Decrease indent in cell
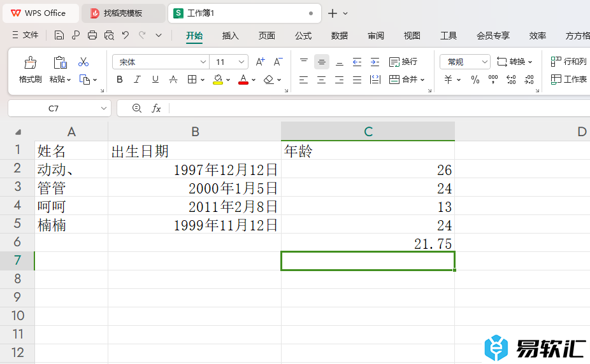This screenshot has width=590, height=364. click(357, 62)
